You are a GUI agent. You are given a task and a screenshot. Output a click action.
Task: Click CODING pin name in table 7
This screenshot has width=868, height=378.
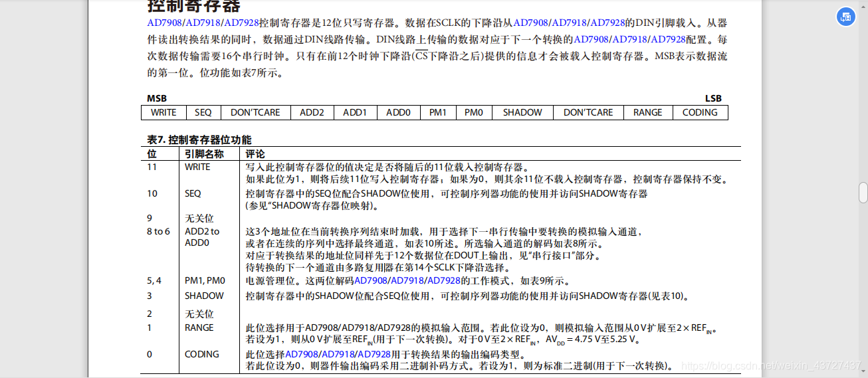[x=202, y=354]
